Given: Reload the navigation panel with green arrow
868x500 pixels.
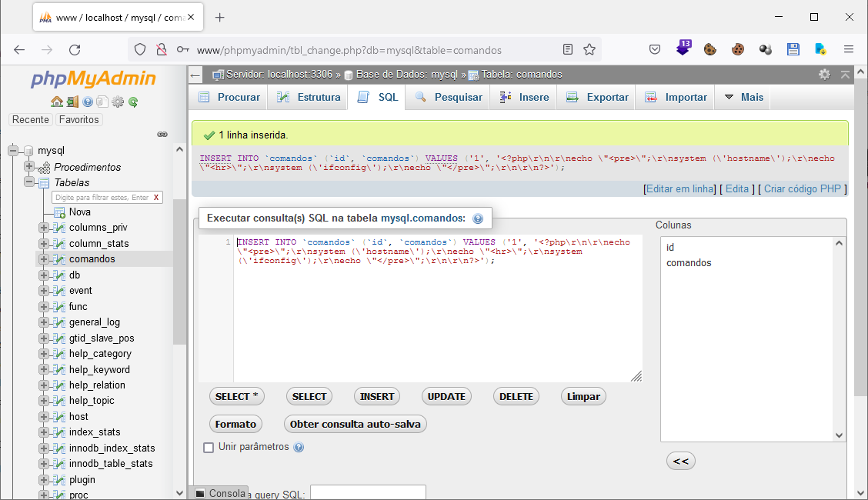Looking at the screenshot, I should click(x=133, y=102).
